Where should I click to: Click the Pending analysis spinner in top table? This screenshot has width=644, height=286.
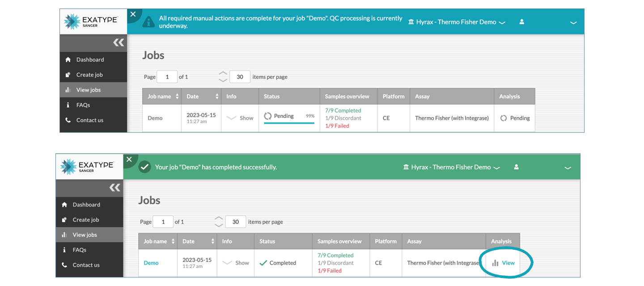tap(503, 118)
